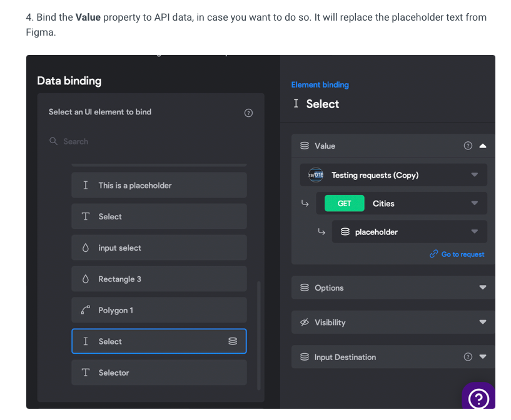Select the 'input select' element row
This screenshot has height=420, width=511.
[159, 247]
